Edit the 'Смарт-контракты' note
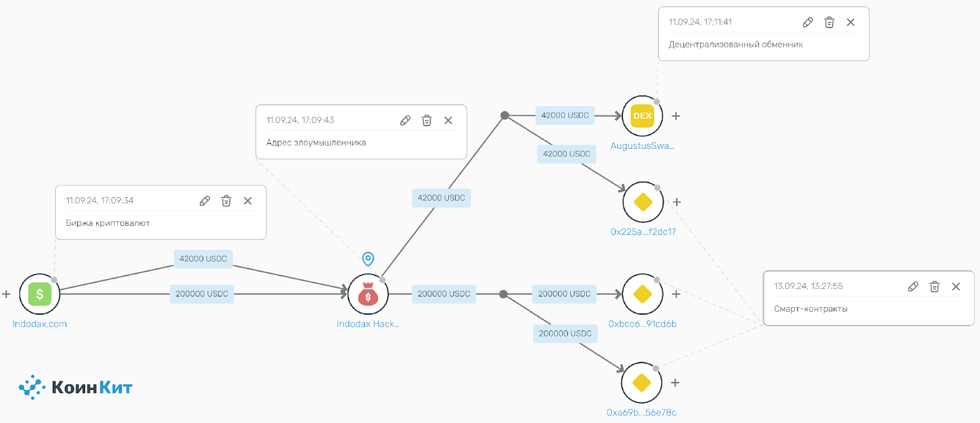The width and height of the screenshot is (980, 423). [x=913, y=286]
